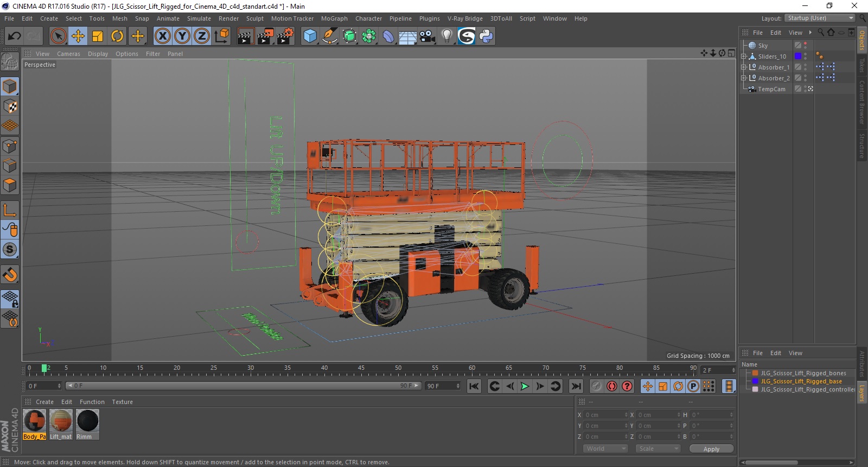868x467 pixels.
Task: Select the Body_Pa material thumbnail
Action: tap(35, 421)
